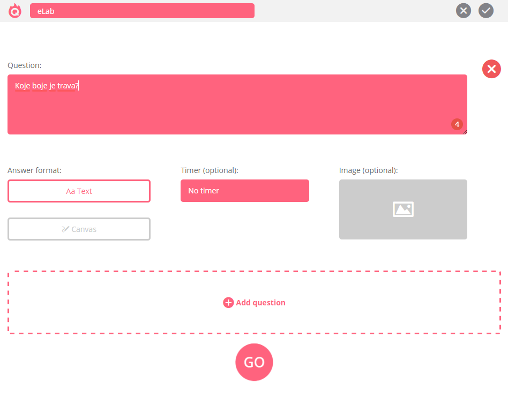Click the plus icon beside Add question
Image resolution: width=508 pixels, height=420 pixels.
pyautogui.click(x=228, y=303)
